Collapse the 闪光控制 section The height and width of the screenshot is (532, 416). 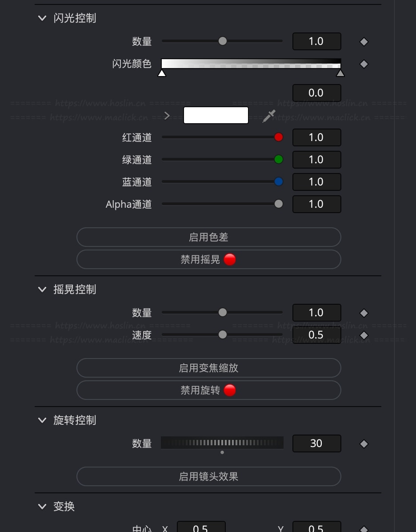coord(42,18)
